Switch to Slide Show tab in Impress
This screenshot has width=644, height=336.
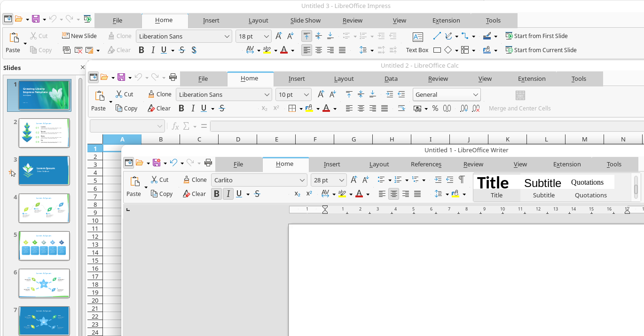306,20
